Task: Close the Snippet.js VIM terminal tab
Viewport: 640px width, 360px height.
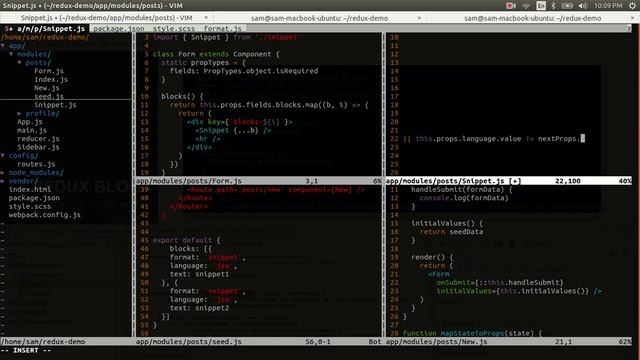Action: click(206, 18)
